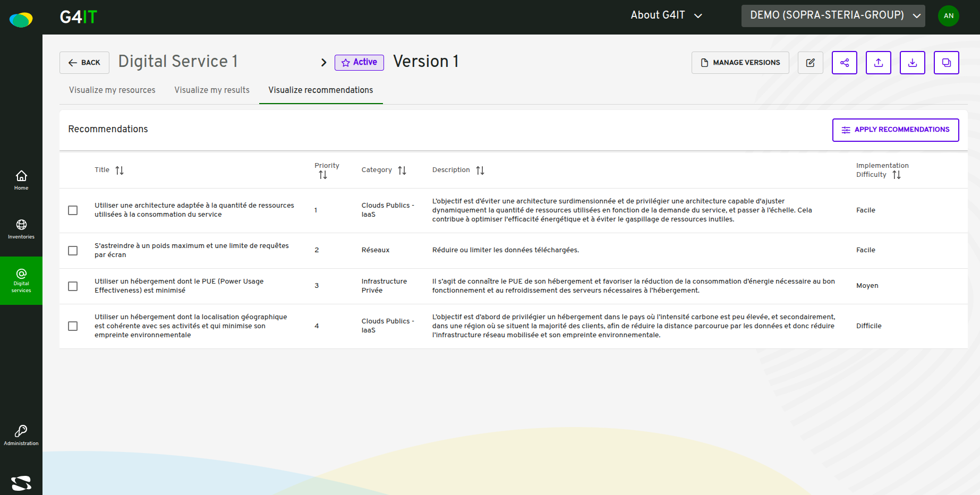Click the share icon button
The image size is (980, 495).
[x=845, y=63]
